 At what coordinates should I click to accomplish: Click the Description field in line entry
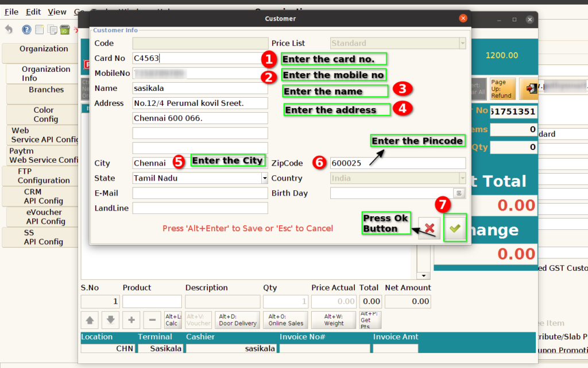click(222, 301)
